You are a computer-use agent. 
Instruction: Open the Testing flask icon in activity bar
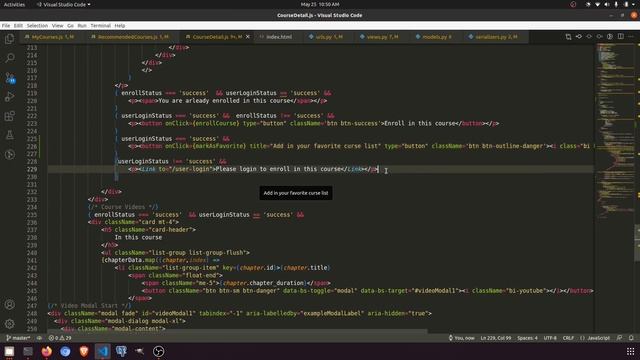click(10, 135)
